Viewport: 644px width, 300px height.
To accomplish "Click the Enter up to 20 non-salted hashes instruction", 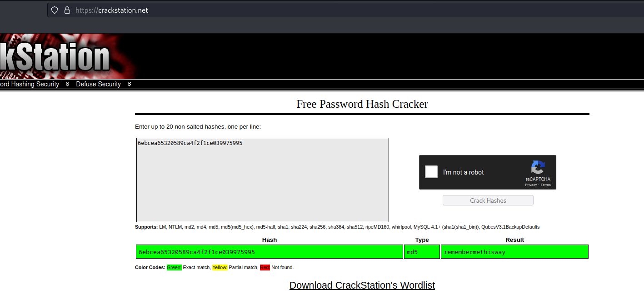I will coord(198,127).
